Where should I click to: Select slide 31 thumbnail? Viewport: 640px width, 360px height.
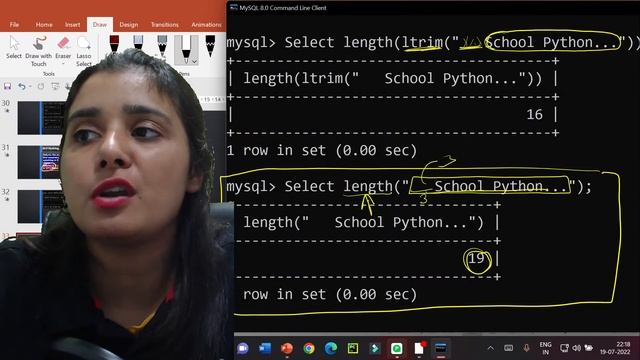tap(40, 162)
